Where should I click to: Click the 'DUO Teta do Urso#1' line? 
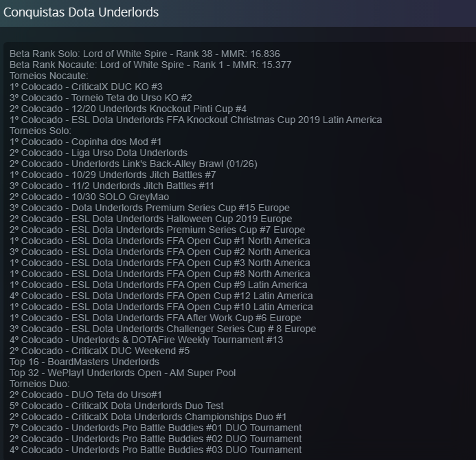click(86, 395)
